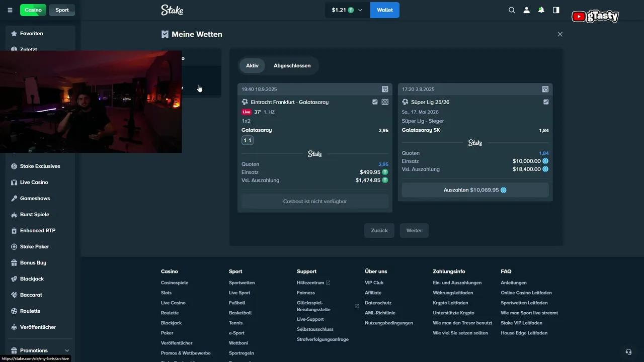The height and width of the screenshot is (362, 644).
Task: Click the Blackjack sidebar icon
Action: [x=14, y=279]
